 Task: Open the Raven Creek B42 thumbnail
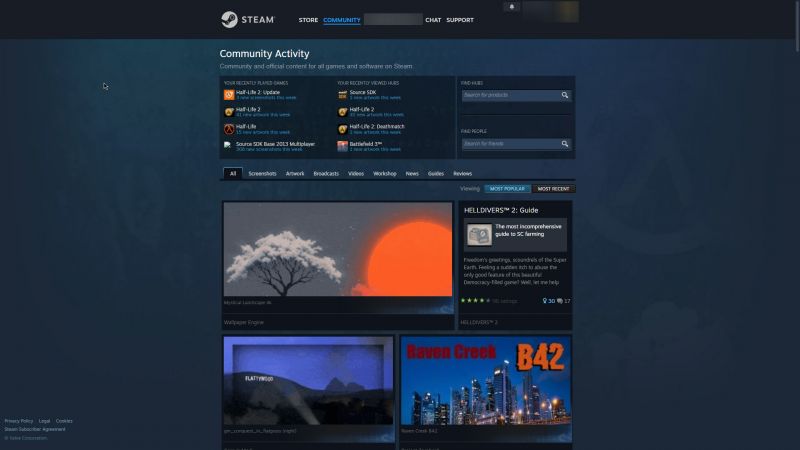click(x=486, y=381)
